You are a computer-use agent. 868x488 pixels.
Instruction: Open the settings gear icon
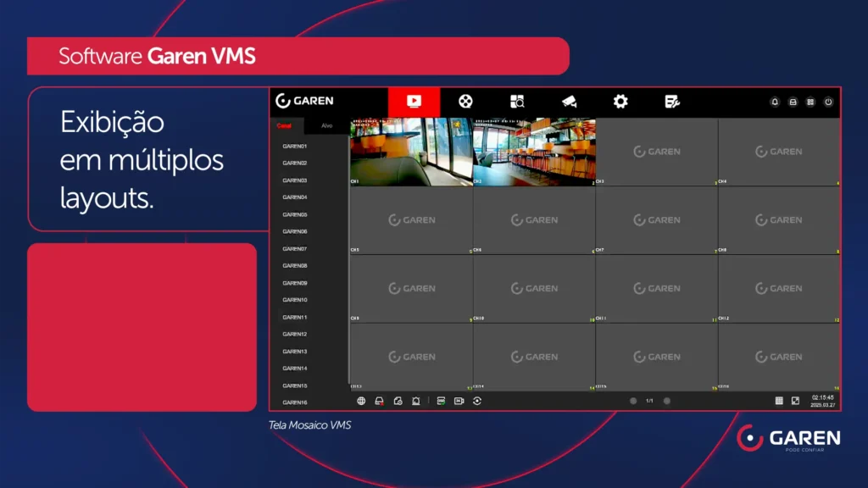pos(620,102)
